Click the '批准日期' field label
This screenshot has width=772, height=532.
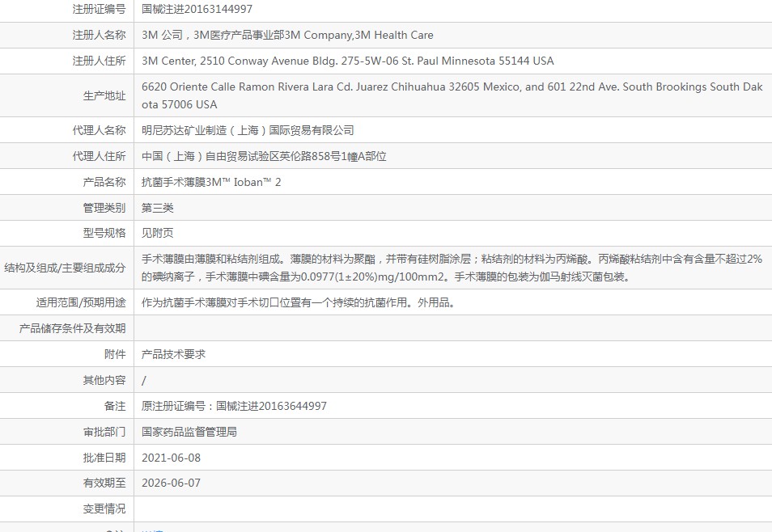pyautogui.click(x=104, y=458)
